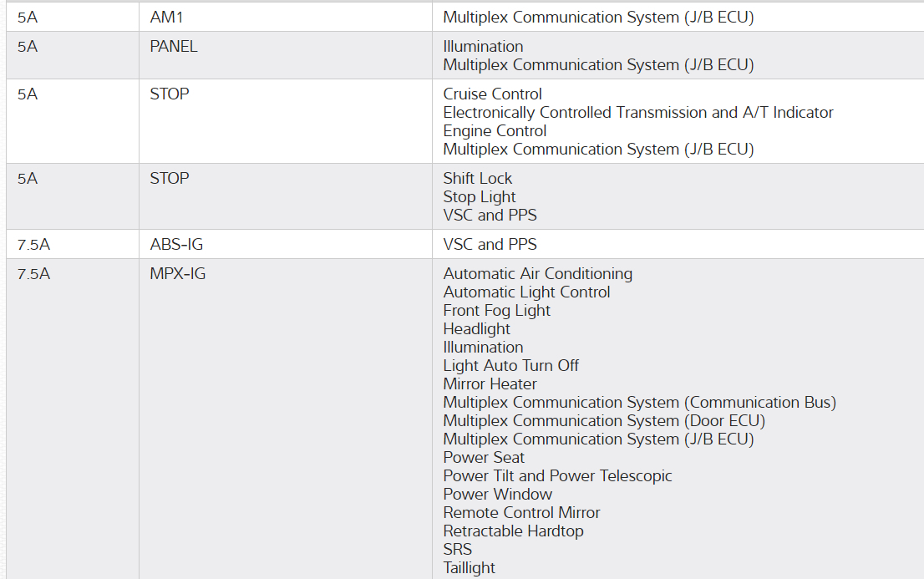This screenshot has height=579, width=924.
Task: Click the AM1 fuse name cell
Action: [x=166, y=17]
